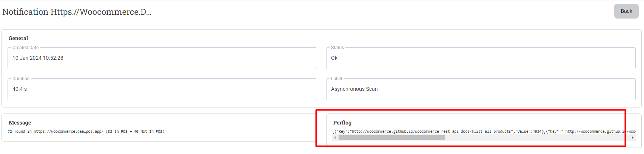Click the Duration field label

coord(21,79)
